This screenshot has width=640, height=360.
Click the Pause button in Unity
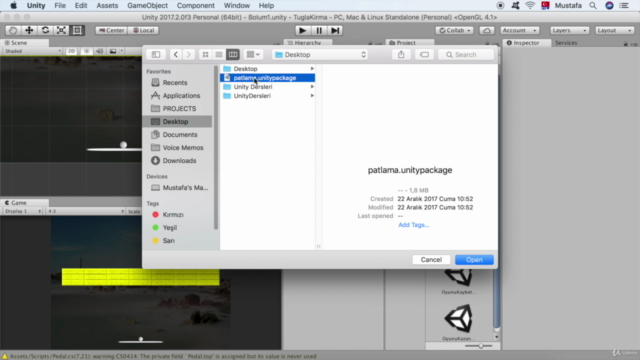point(319,31)
